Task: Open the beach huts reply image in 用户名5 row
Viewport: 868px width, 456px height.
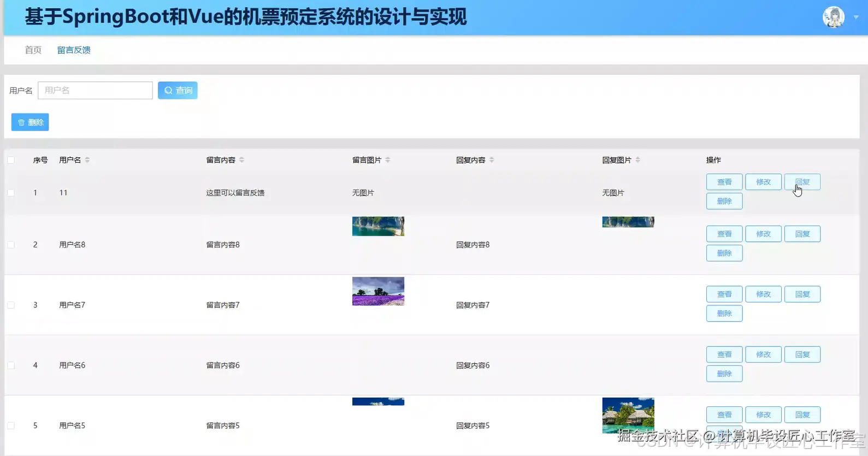Action: tap(628, 415)
